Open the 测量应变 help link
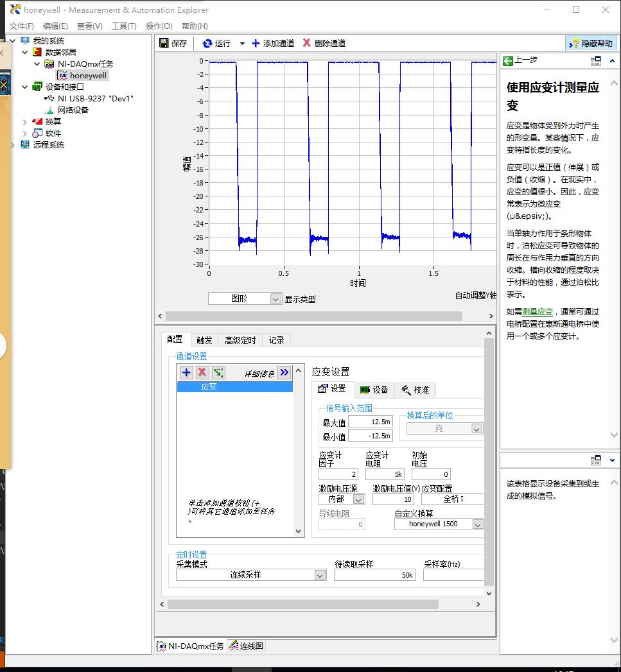 pos(538,311)
